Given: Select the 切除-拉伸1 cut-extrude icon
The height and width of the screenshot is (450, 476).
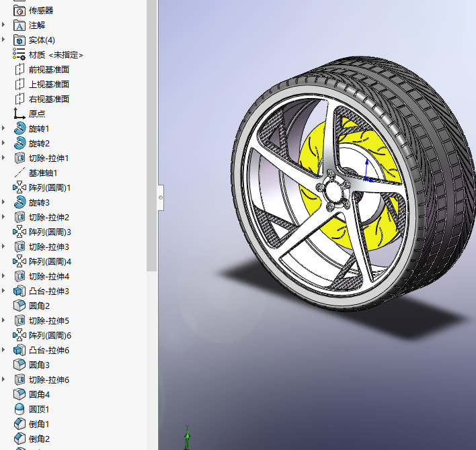Looking at the screenshot, I should (19, 158).
